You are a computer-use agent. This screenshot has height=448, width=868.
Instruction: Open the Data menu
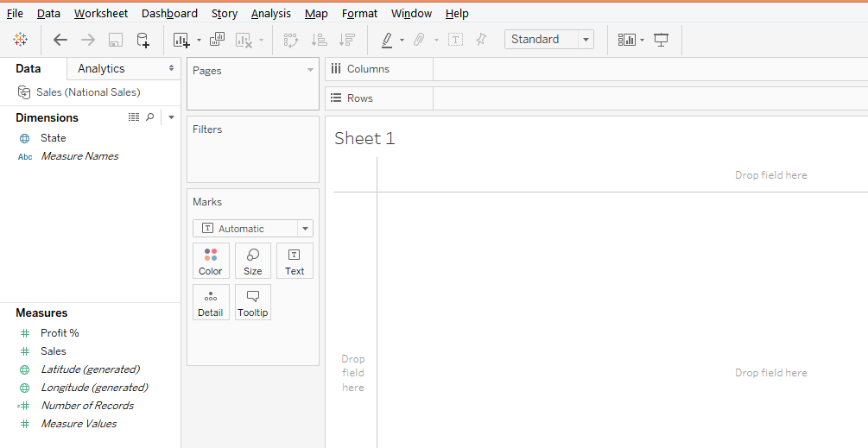click(48, 13)
